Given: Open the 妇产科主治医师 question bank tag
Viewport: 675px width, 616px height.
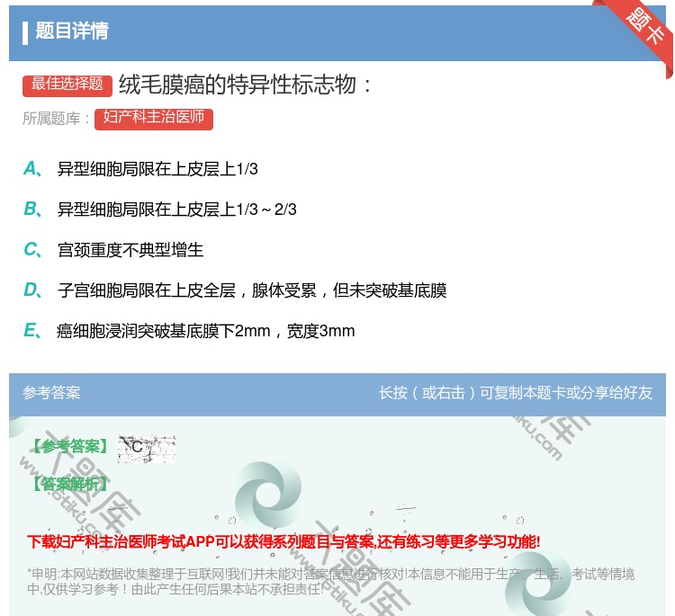Looking at the screenshot, I should click(154, 119).
